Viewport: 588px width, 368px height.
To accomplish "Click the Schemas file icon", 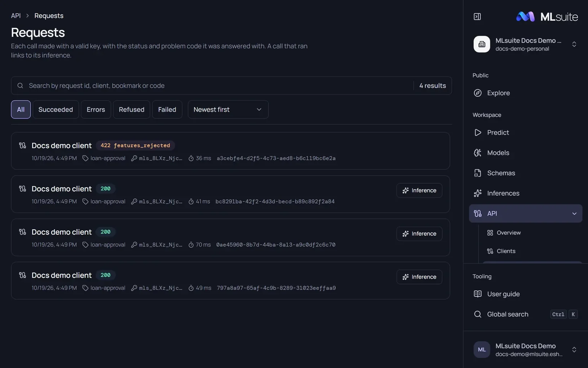I will point(477,173).
